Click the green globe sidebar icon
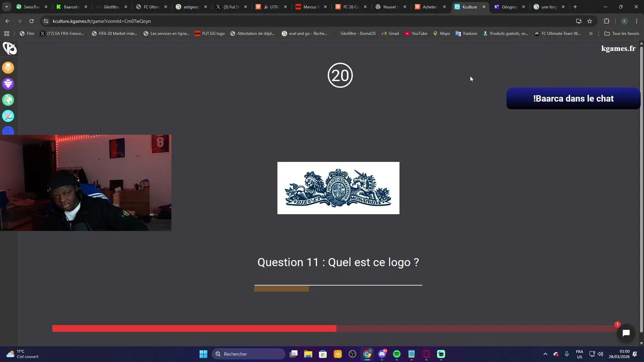This screenshot has width=644, height=362. click(x=8, y=100)
